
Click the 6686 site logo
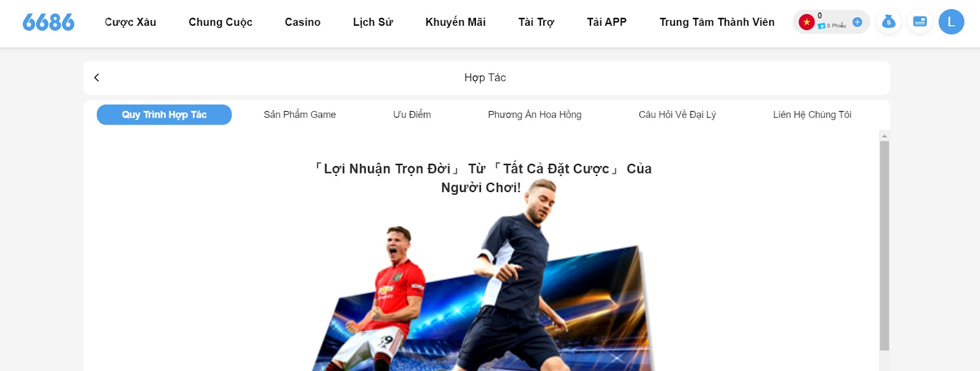pyautogui.click(x=48, y=23)
